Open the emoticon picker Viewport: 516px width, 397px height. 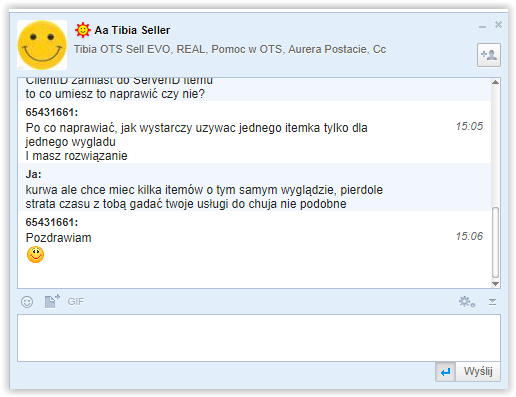pos(27,302)
